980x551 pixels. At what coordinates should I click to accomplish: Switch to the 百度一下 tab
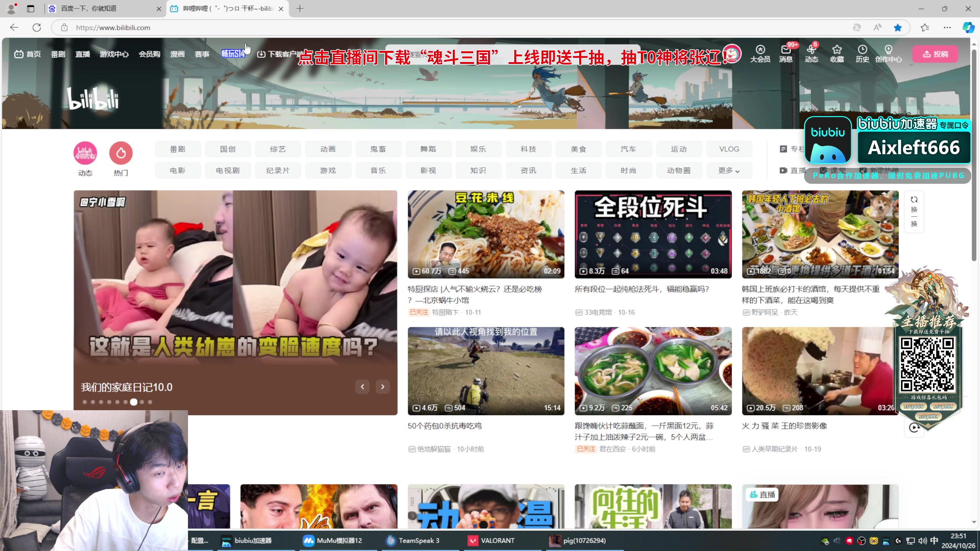105,8
